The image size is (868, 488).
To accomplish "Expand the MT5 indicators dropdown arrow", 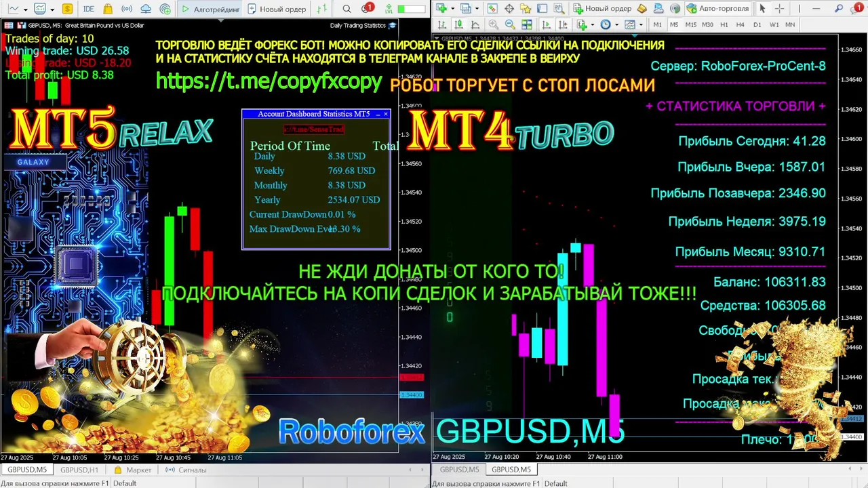I will 52,9.
